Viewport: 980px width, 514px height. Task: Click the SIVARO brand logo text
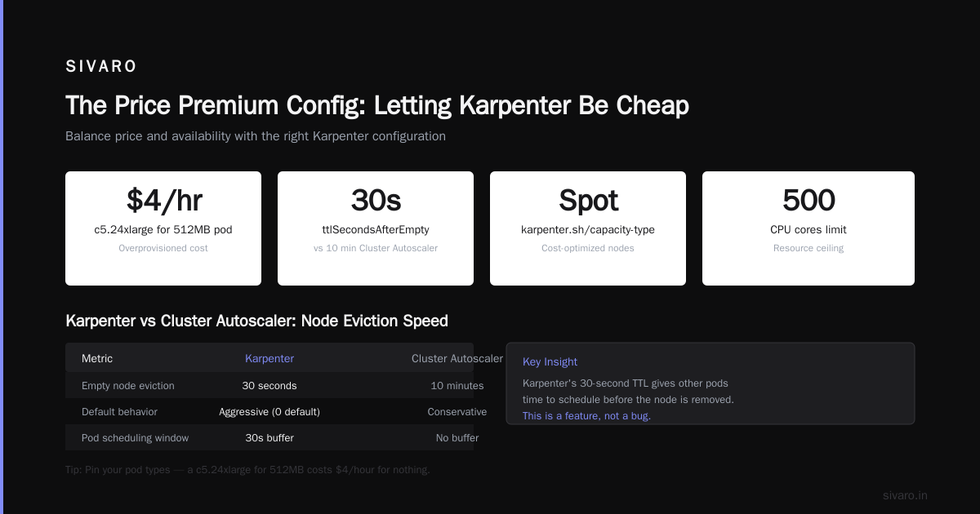(x=101, y=66)
